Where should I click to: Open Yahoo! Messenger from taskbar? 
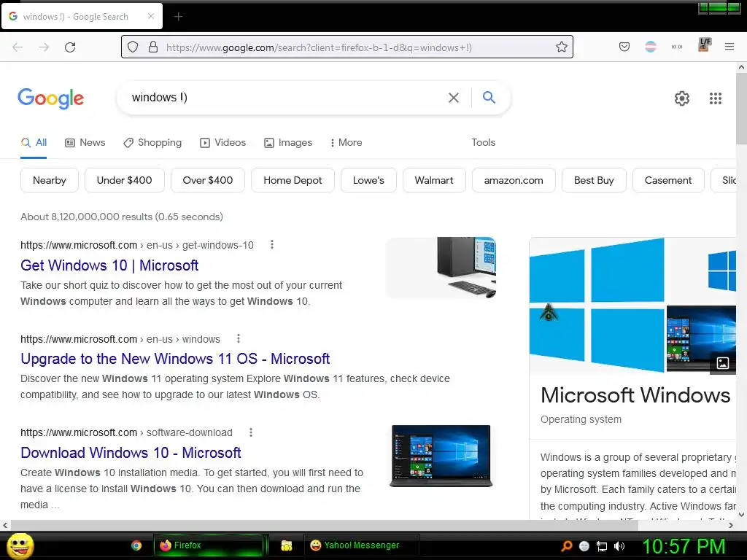(361, 545)
